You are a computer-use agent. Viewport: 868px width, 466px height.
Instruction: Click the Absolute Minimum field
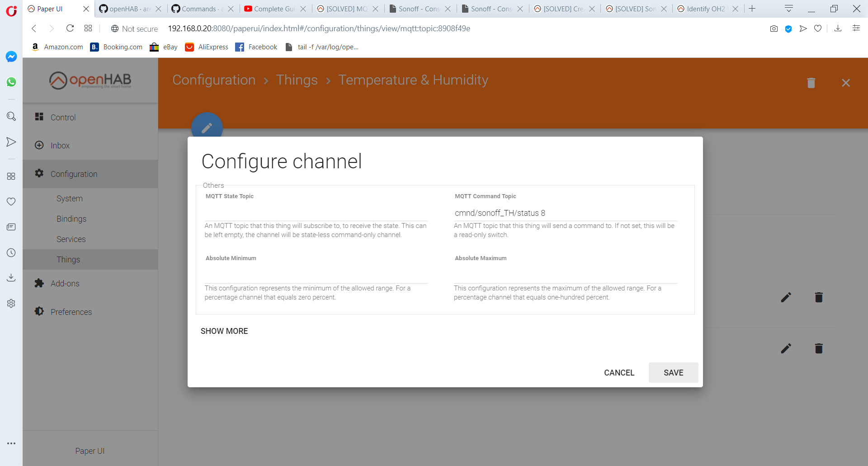[x=316, y=276]
